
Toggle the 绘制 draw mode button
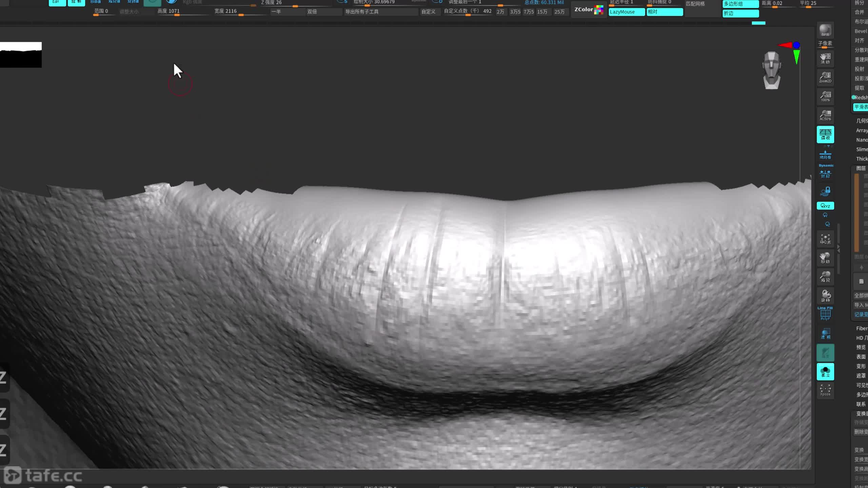coord(76,2)
